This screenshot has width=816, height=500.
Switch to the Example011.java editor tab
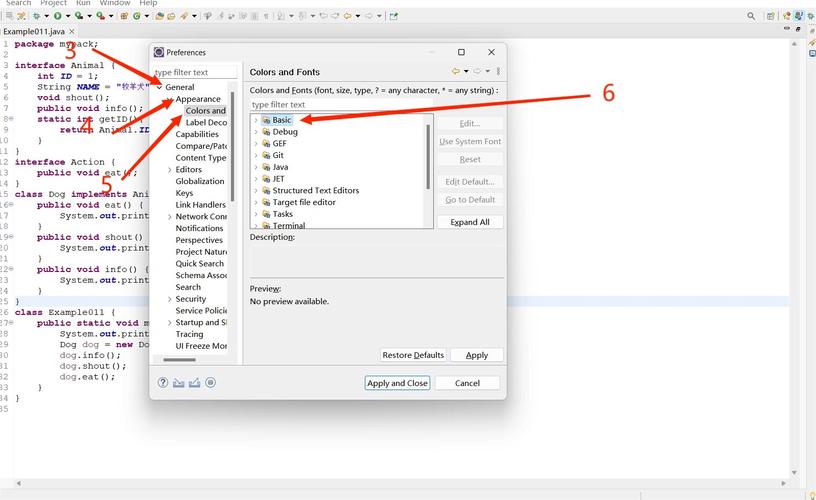tap(34, 32)
